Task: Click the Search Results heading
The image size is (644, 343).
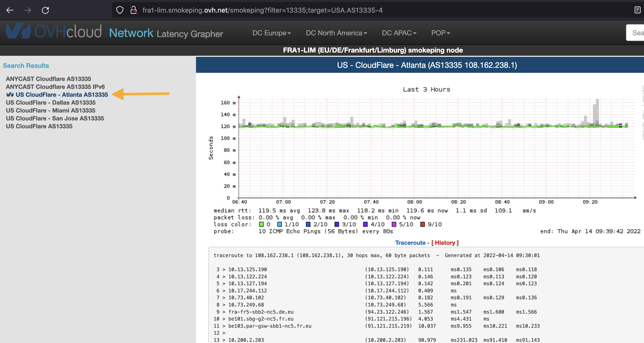Action: click(x=26, y=66)
